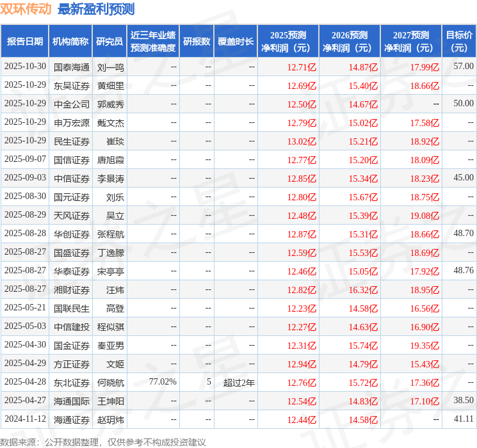
Task: Click analyst name 李景涛
Action: (110, 179)
